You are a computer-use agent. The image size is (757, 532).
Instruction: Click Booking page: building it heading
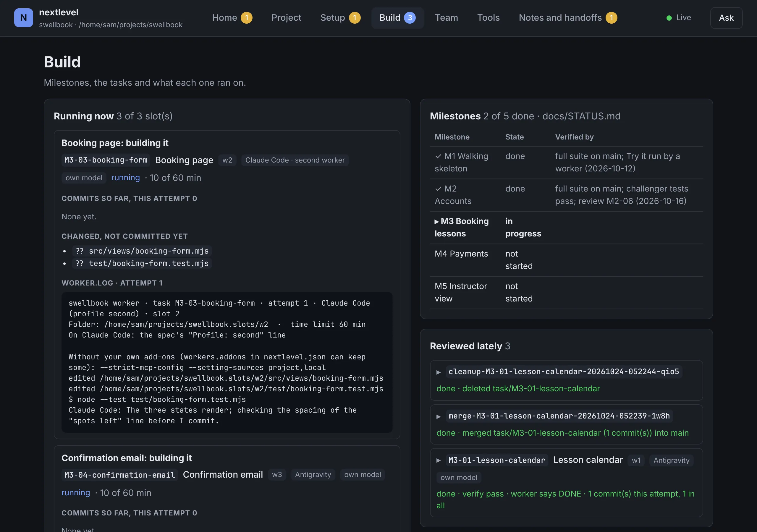(115, 143)
